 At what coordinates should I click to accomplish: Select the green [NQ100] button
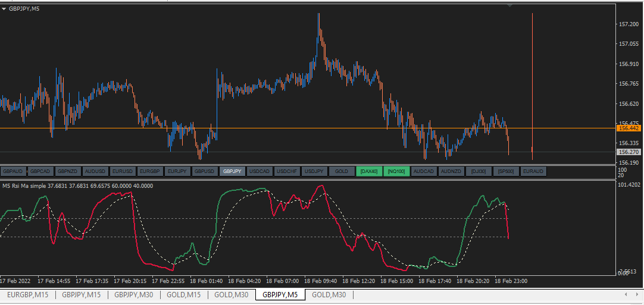[x=396, y=171]
